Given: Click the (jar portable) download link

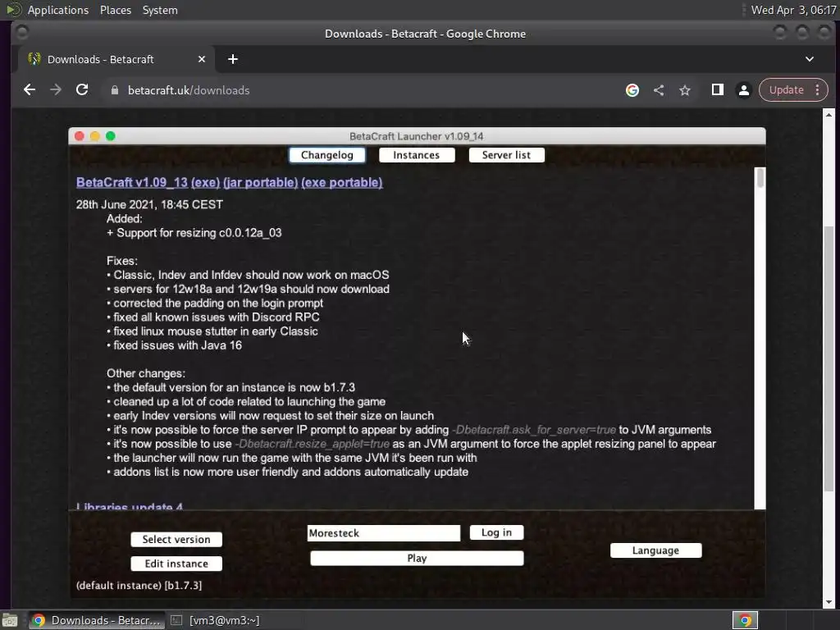Looking at the screenshot, I should (x=260, y=182).
